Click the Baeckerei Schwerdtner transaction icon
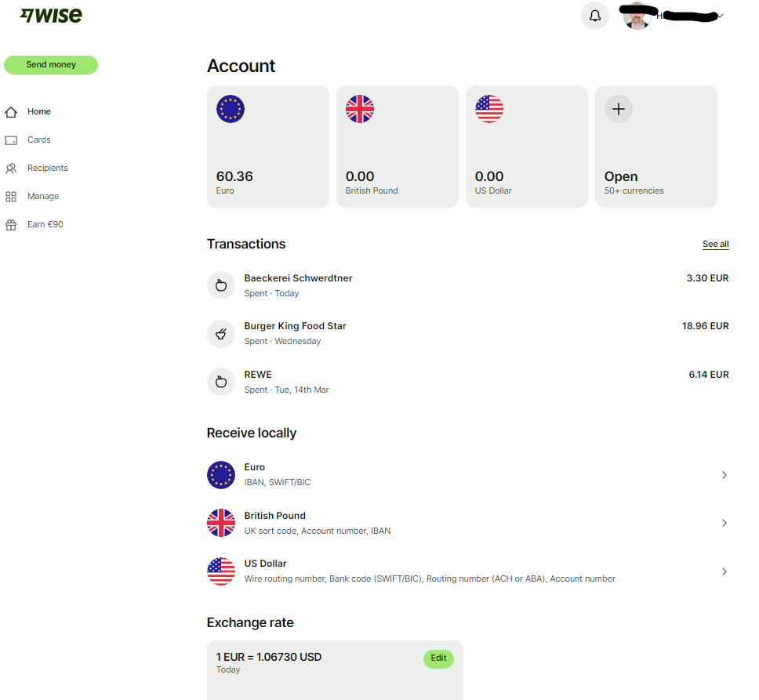Screen dimensions: 759x700 coord(221,285)
